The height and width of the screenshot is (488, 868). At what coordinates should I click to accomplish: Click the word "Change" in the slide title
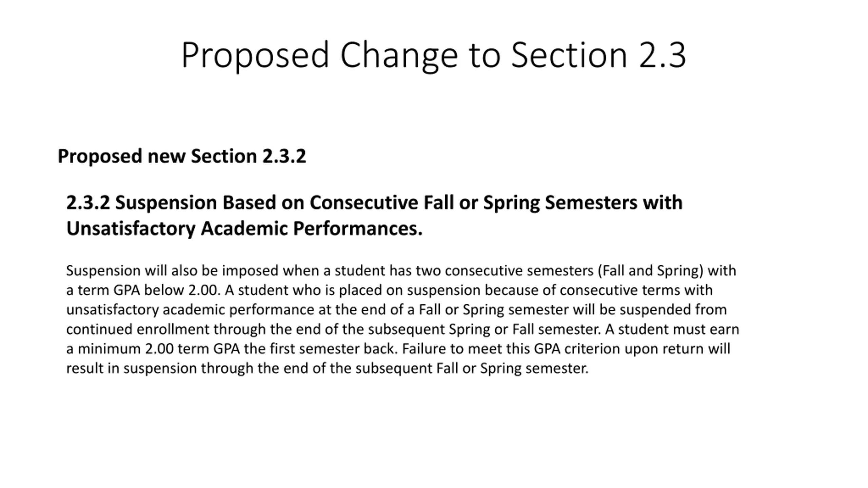[x=399, y=55]
